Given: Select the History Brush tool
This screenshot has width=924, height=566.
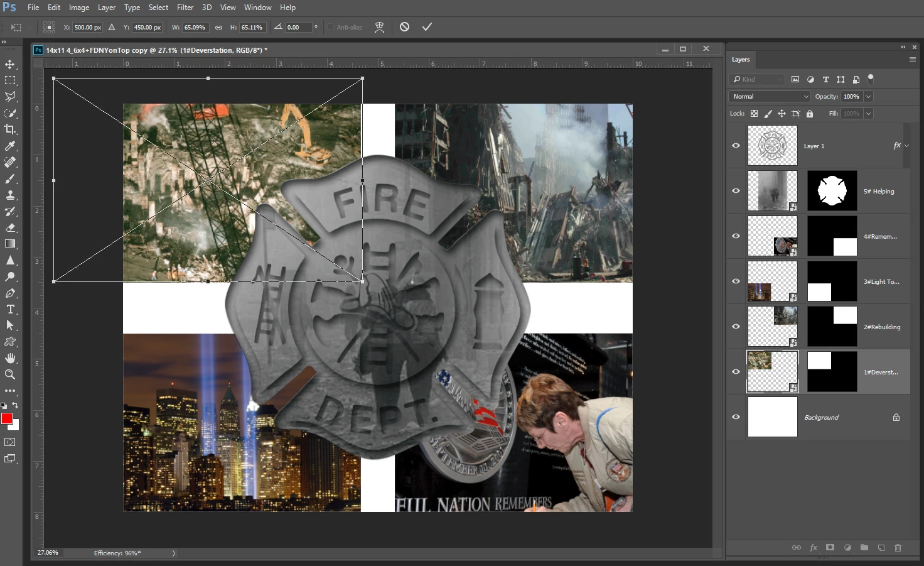Looking at the screenshot, I should (10, 211).
